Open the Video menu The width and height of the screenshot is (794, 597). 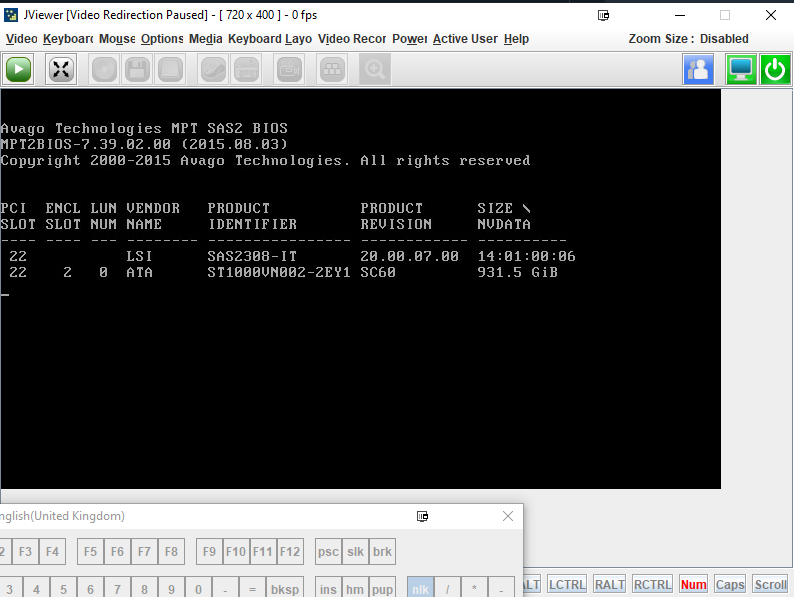point(22,39)
